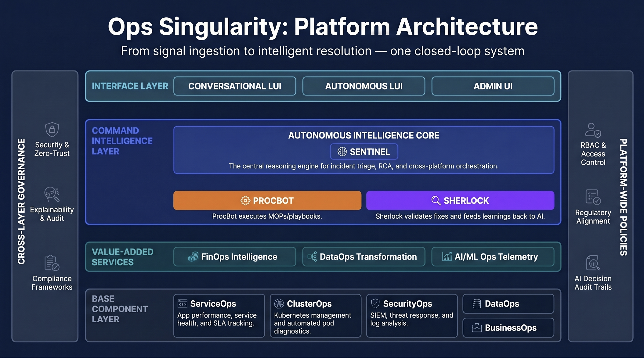Click the Security & Zero-Trust shield lock icon
Image resolution: width=644 pixels, height=358 pixels.
tap(52, 130)
